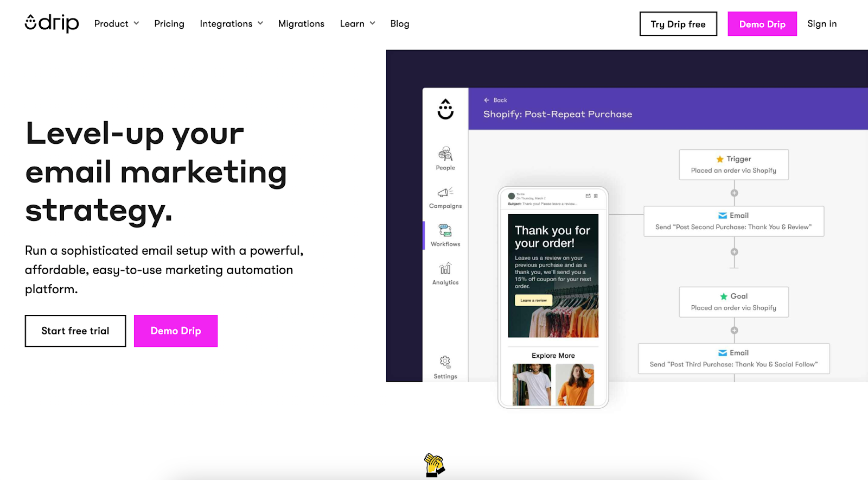Go to the Migrations page
Image resolution: width=868 pixels, height=480 pixels.
tap(301, 23)
